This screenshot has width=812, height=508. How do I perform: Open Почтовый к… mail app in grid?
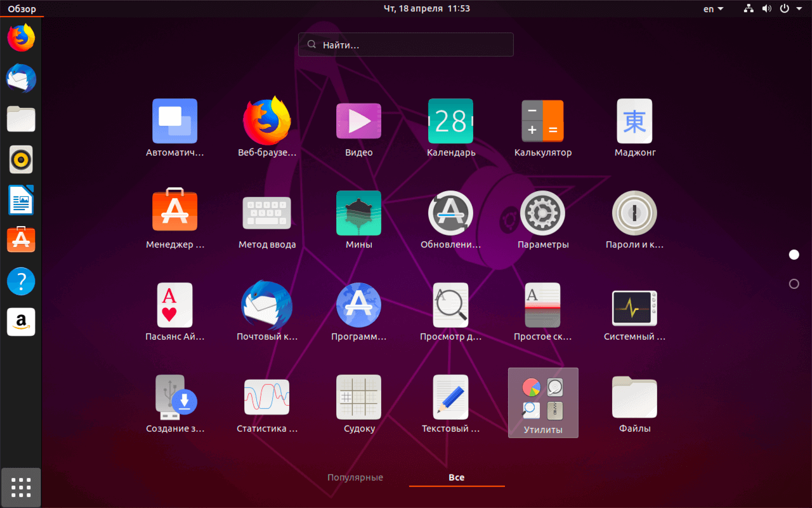[x=266, y=312]
